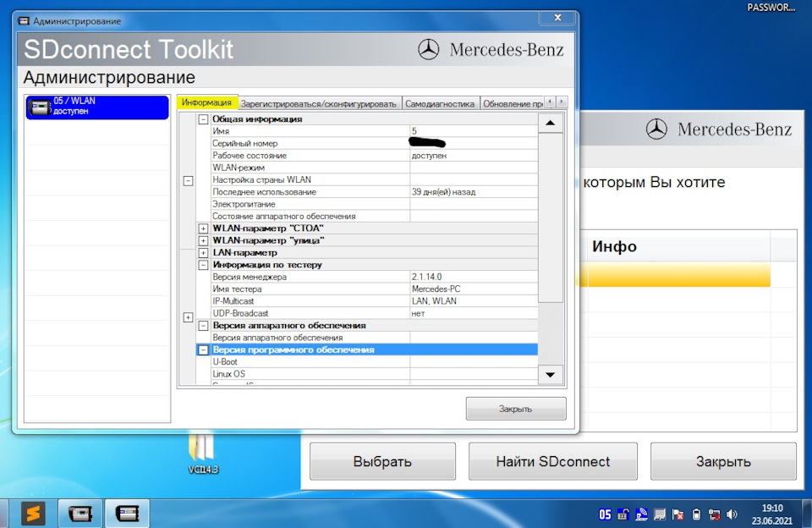Screen dimensions: 812x528
Task: Click the 05 SDconnect tray icon
Action: 604,514
